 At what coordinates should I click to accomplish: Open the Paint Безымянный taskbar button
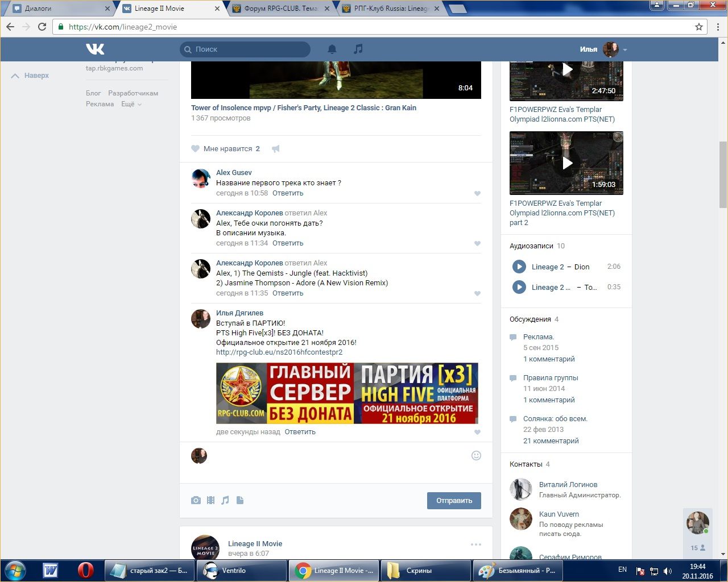518,570
